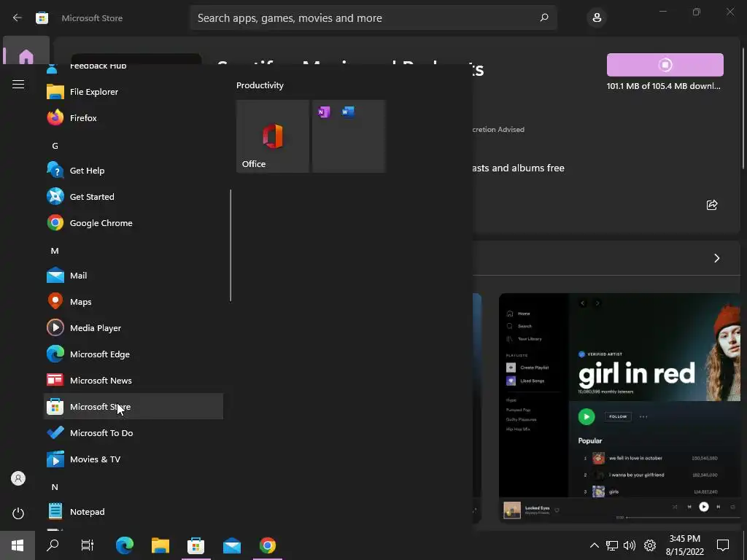
Task: Open File Explorer from the taskbar
Action: [x=160, y=545]
